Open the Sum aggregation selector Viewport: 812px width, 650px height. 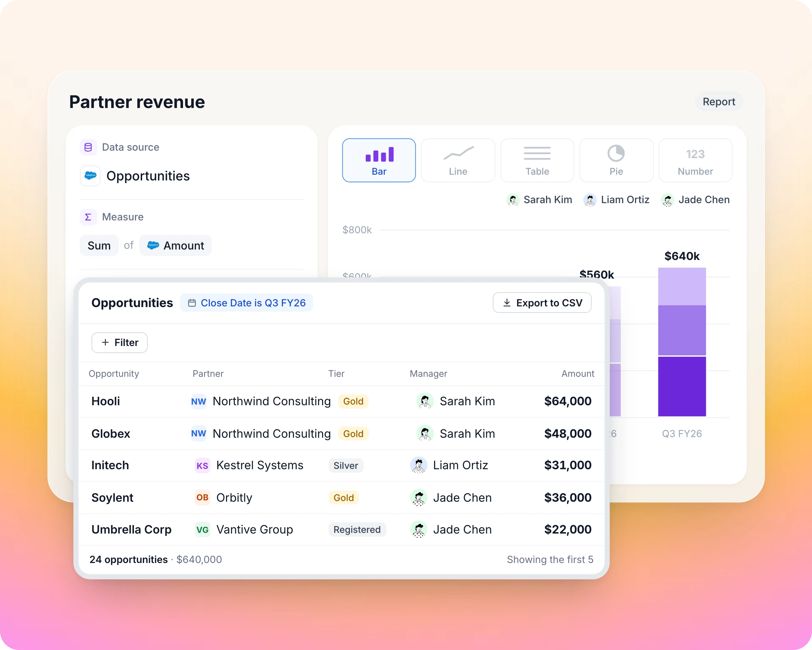[x=99, y=246]
